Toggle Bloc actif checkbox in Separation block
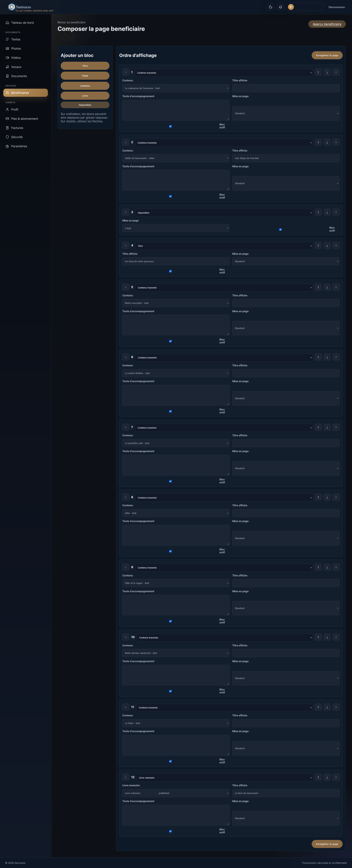The height and width of the screenshot is (868, 352). [x=280, y=230]
